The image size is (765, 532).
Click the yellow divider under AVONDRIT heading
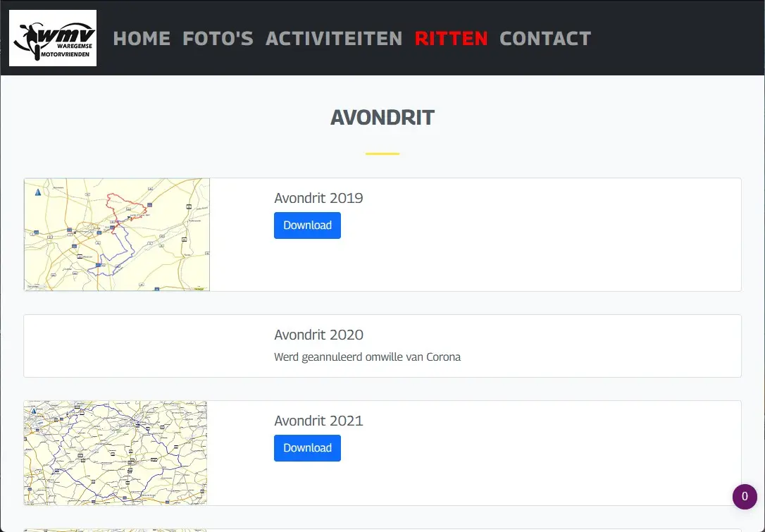382,154
